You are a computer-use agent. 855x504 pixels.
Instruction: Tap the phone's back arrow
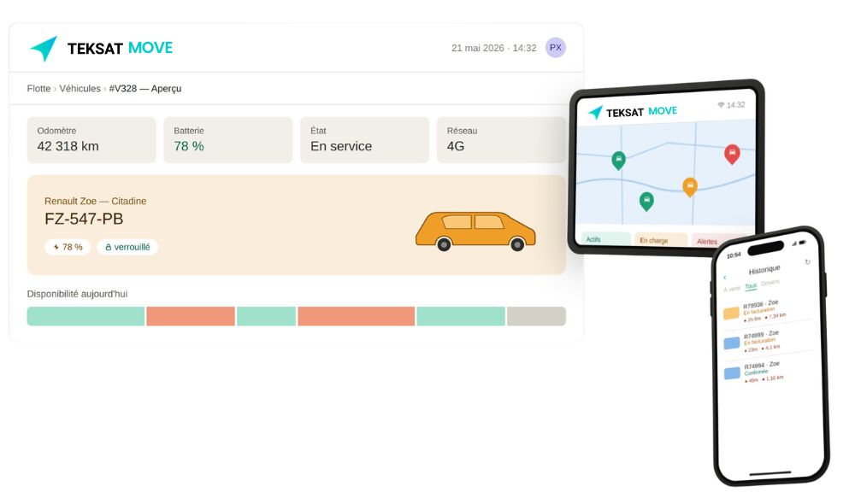tap(725, 278)
